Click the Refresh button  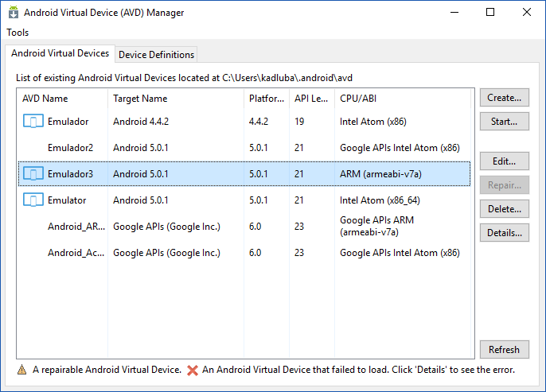[x=505, y=350]
